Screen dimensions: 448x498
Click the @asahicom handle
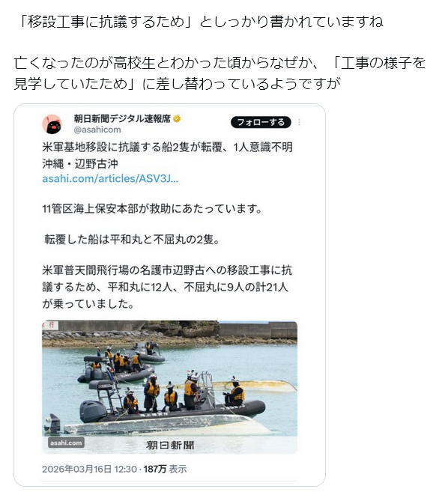pos(97,130)
